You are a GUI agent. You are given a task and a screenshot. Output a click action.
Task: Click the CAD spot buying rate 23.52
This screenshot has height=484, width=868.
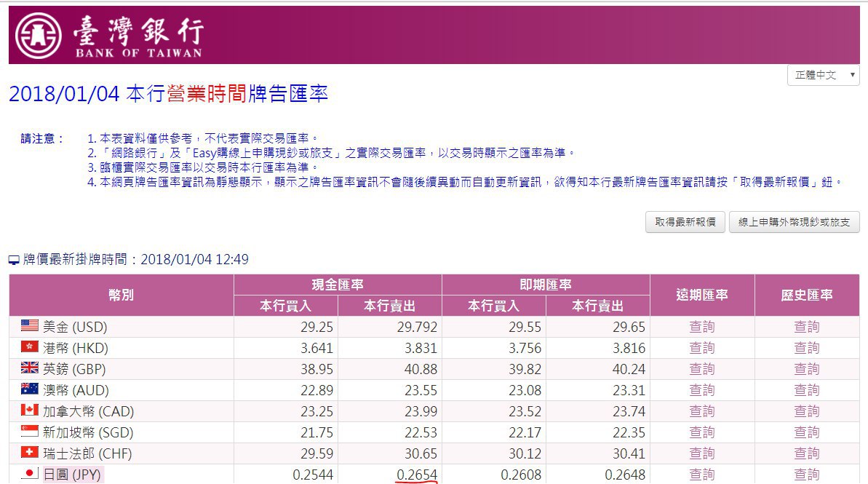(525, 411)
